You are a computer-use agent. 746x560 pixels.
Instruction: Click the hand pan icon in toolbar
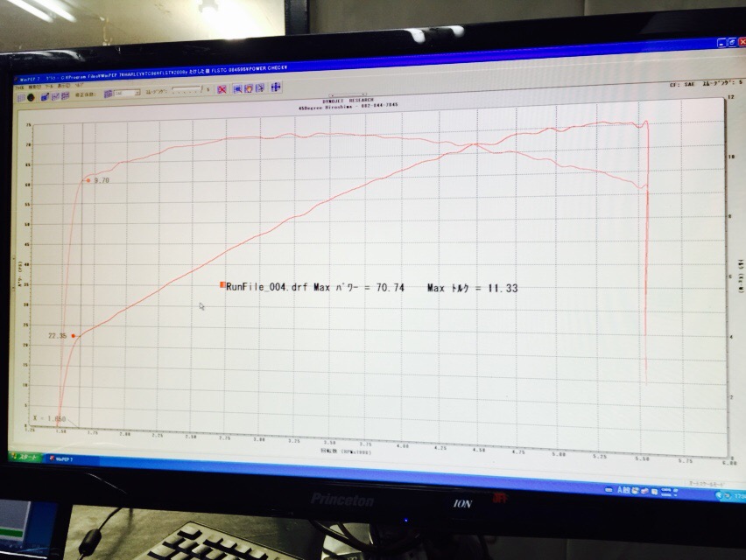tap(249, 88)
